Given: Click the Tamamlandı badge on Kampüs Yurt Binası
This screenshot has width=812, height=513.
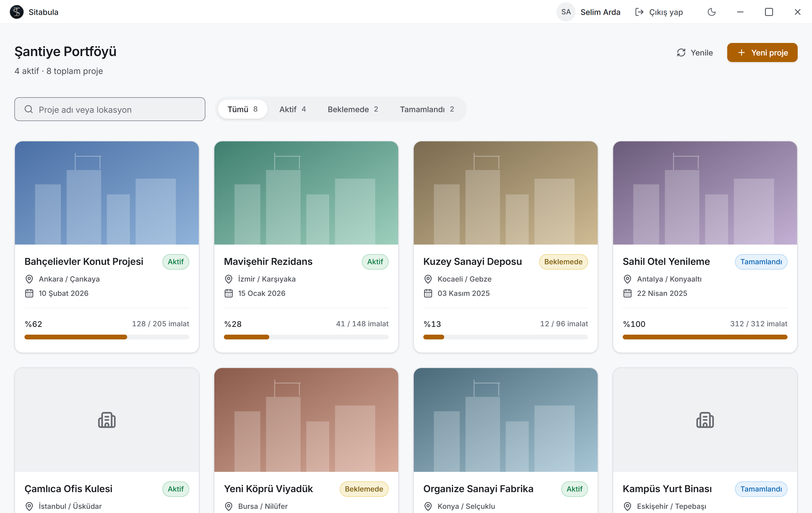Looking at the screenshot, I should [x=761, y=489].
